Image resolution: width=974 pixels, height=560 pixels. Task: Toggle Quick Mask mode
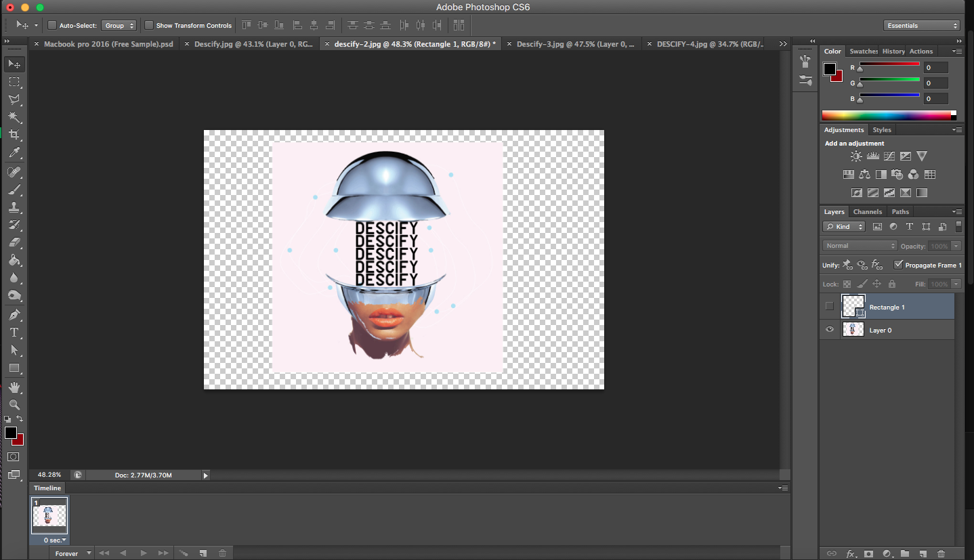14,457
